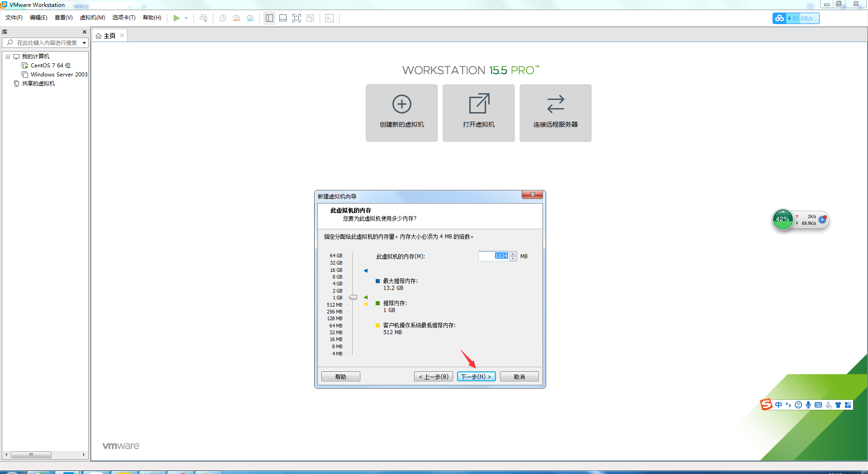The height and width of the screenshot is (474, 868).
Task: Click the Sogou voice input microphone icon
Action: click(x=808, y=405)
